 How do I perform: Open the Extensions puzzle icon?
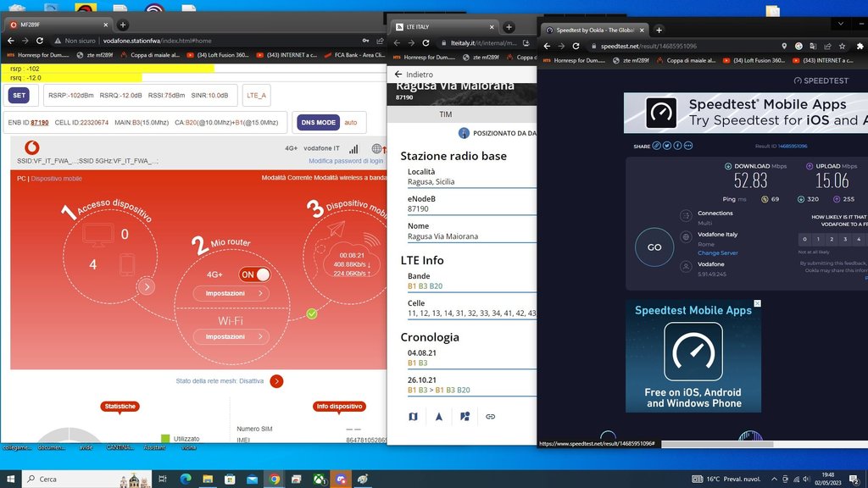[860, 46]
